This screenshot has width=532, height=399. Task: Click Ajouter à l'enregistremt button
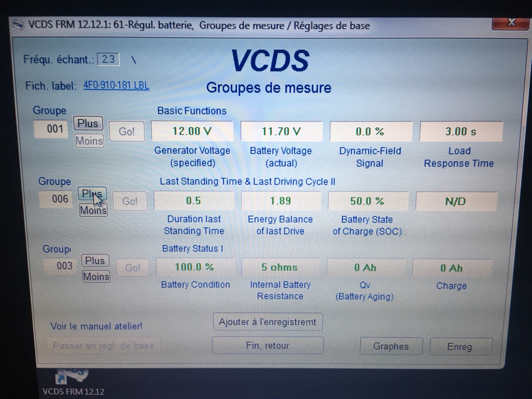pyautogui.click(x=267, y=322)
